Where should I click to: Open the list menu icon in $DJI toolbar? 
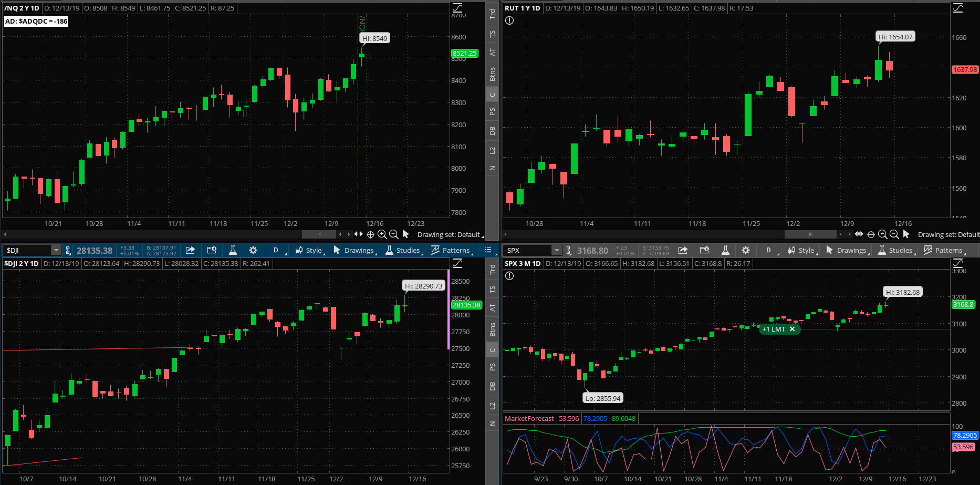pos(488,250)
